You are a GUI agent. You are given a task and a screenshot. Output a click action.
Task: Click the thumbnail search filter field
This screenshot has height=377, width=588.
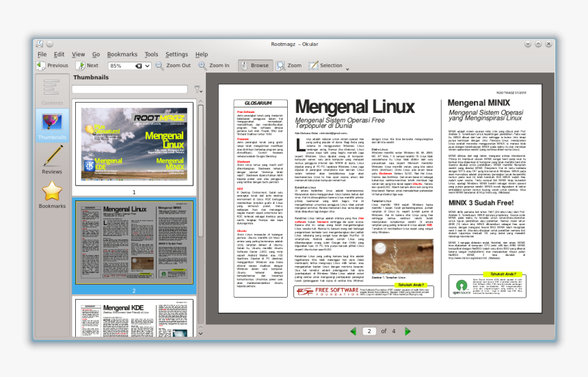(130, 89)
